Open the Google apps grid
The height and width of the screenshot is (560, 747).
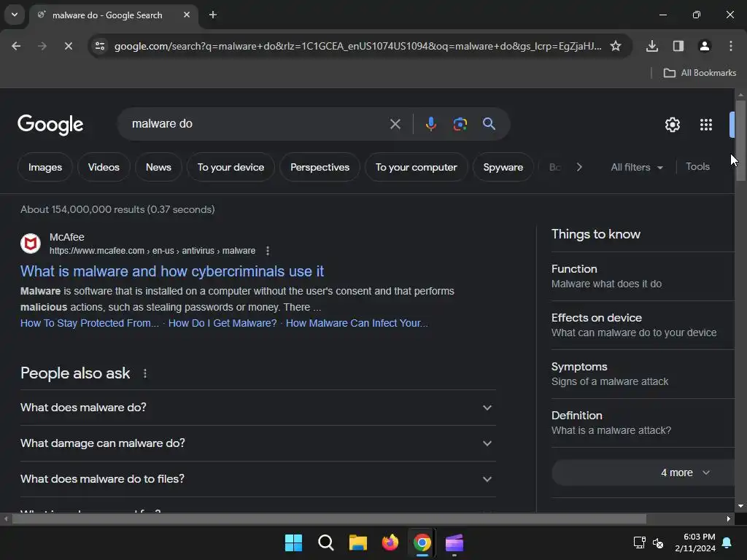pyautogui.click(x=706, y=125)
